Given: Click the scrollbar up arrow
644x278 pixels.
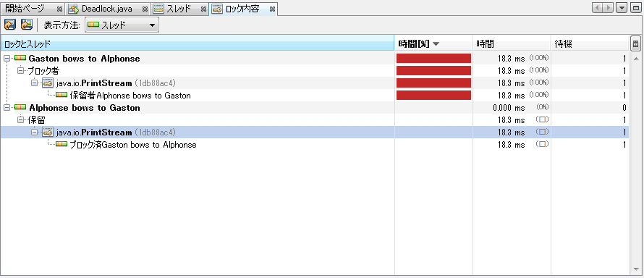Looking at the screenshot, I should pos(636,59).
